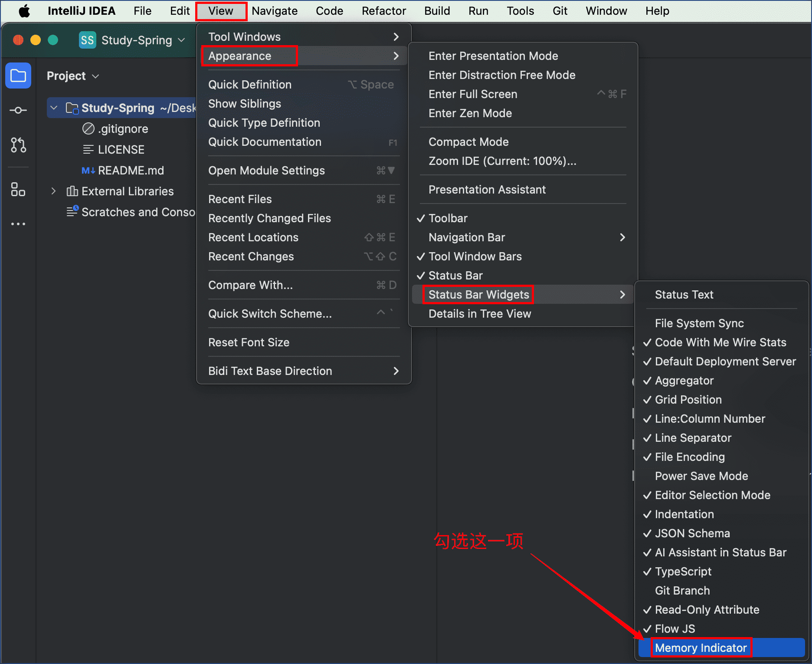Image resolution: width=812 pixels, height=664 pixels.
Task: Toggle the Line Separator widget
Action: coord(722,438)
